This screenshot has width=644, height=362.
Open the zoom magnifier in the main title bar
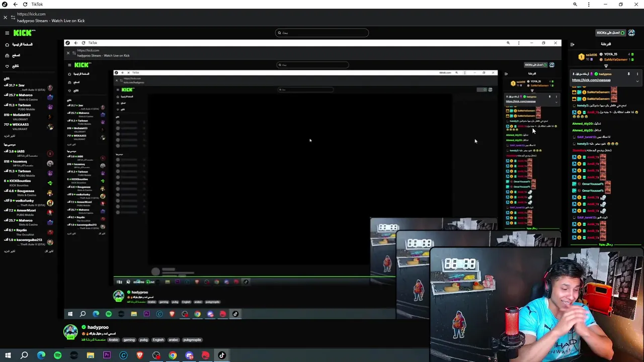[575, 5]
